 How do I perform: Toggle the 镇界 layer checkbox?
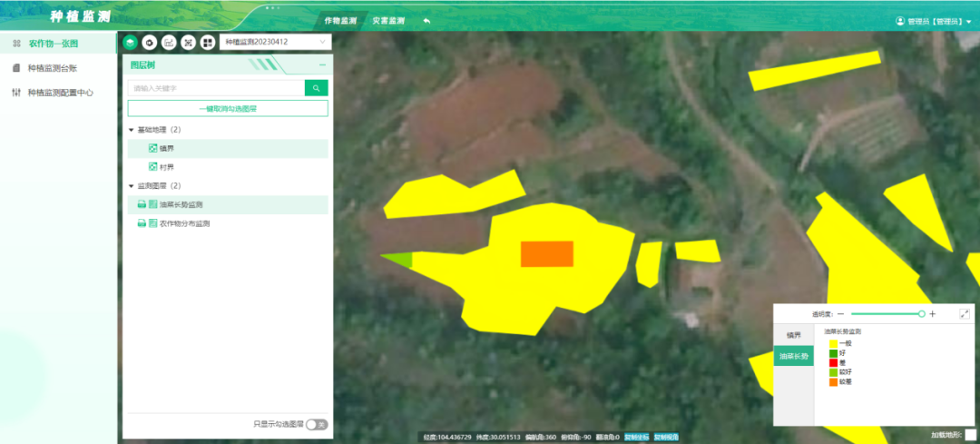click(152, 148)
